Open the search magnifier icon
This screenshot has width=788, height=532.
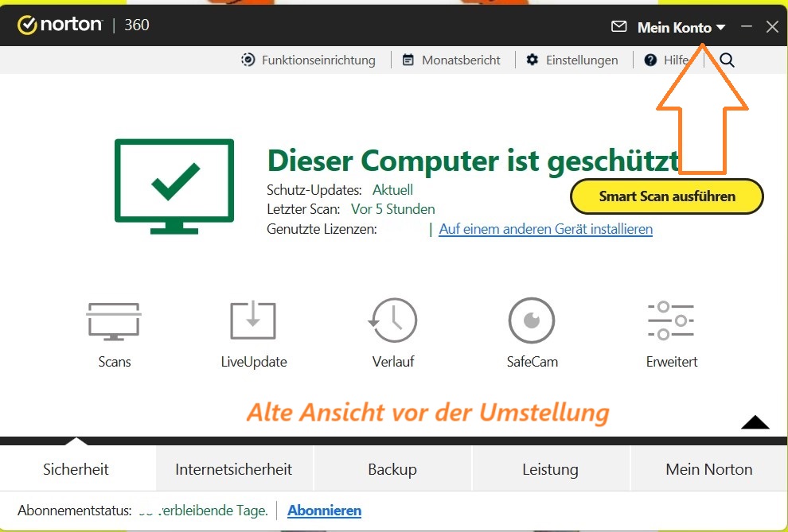tap(727, 60)
